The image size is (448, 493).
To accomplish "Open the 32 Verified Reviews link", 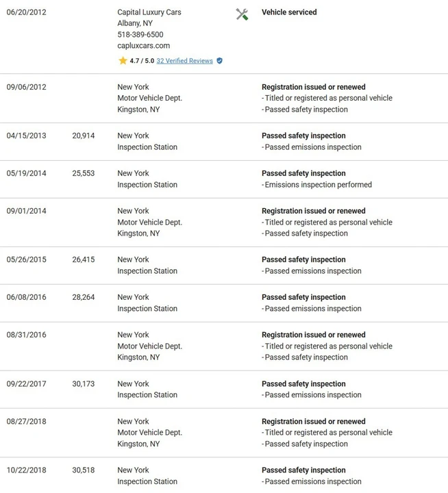I will [x=184, y=61].
